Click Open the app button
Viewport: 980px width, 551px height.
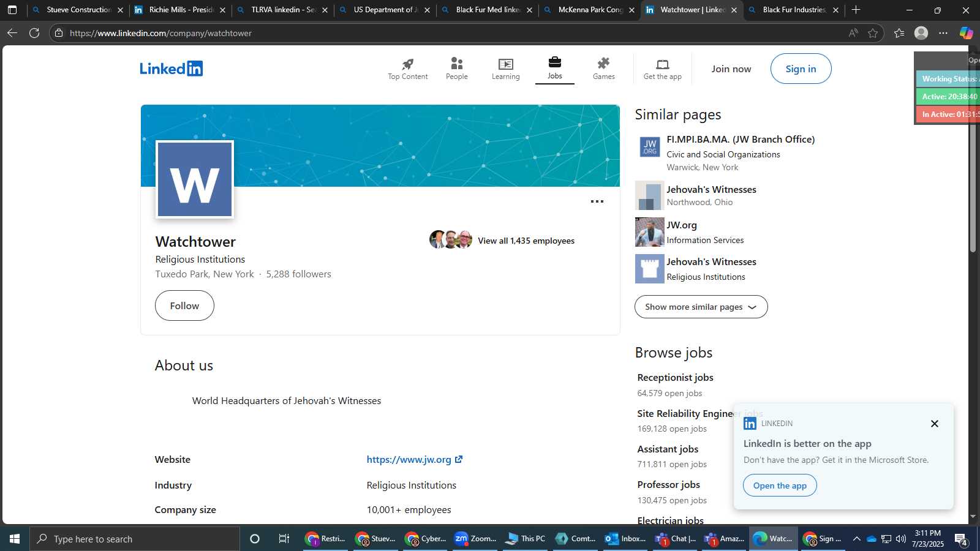click(780, 485)
